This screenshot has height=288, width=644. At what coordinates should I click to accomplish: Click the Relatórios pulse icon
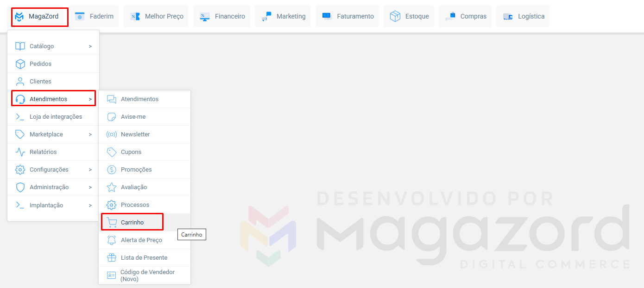[20, 152]
